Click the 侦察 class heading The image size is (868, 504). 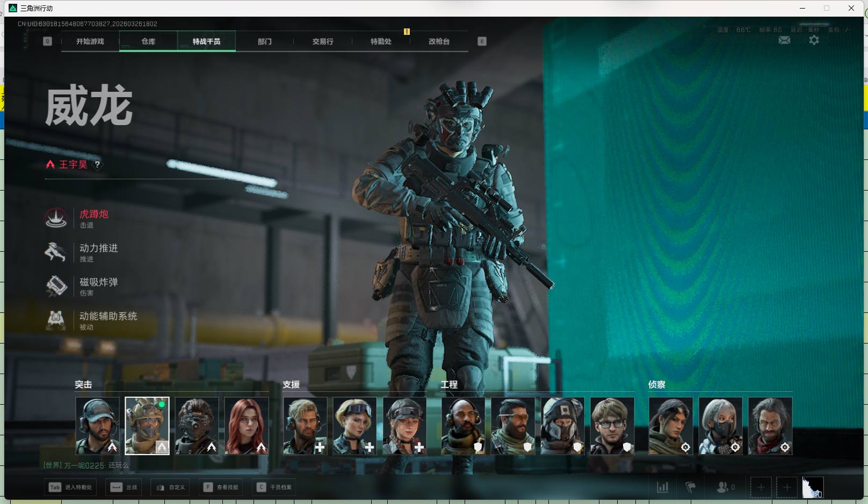657,384
